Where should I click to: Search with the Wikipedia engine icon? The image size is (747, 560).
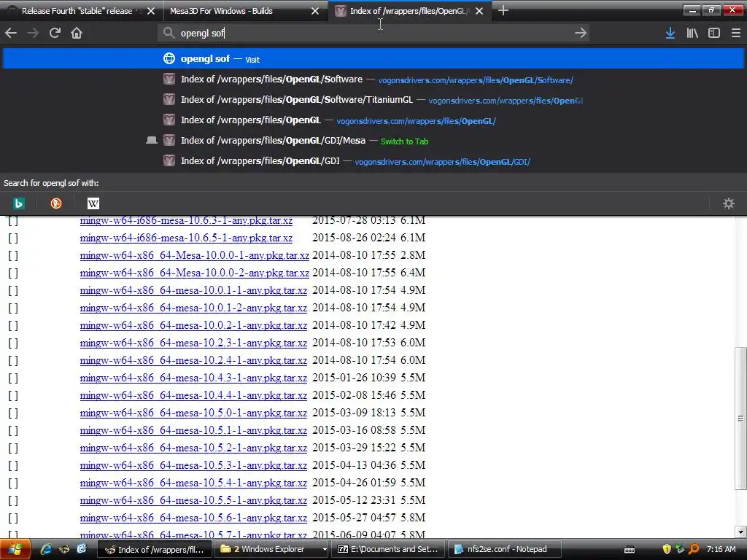[x=93, y=204]
